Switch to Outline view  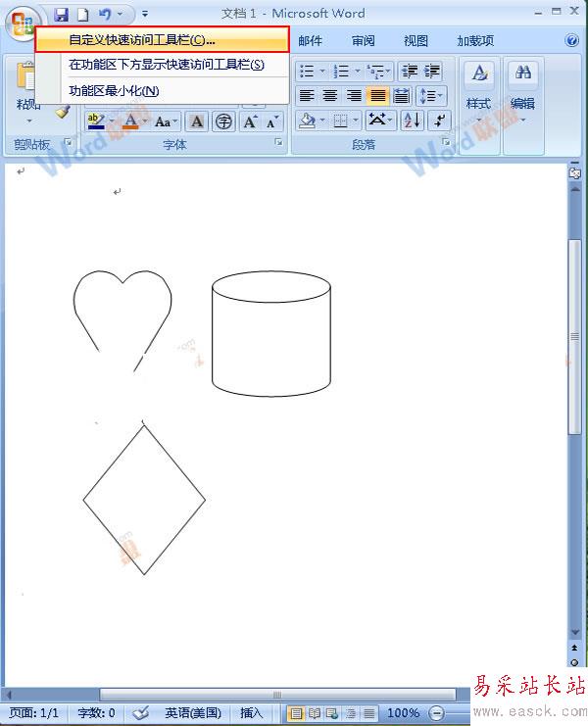pos(351,713)
